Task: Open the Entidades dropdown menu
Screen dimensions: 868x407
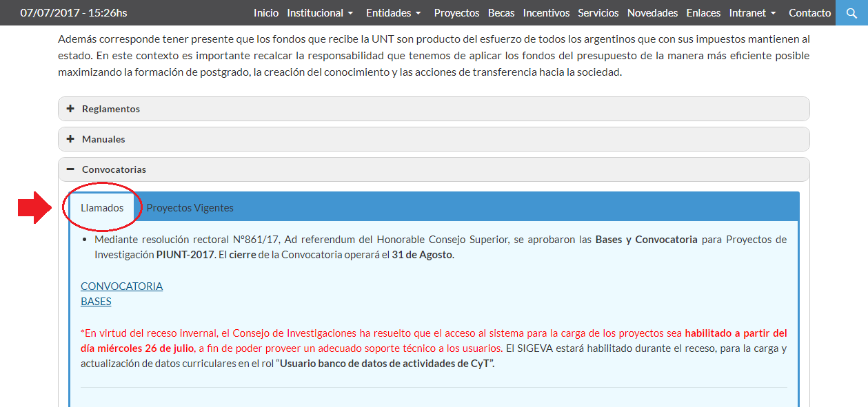Action: coord(394,13)
